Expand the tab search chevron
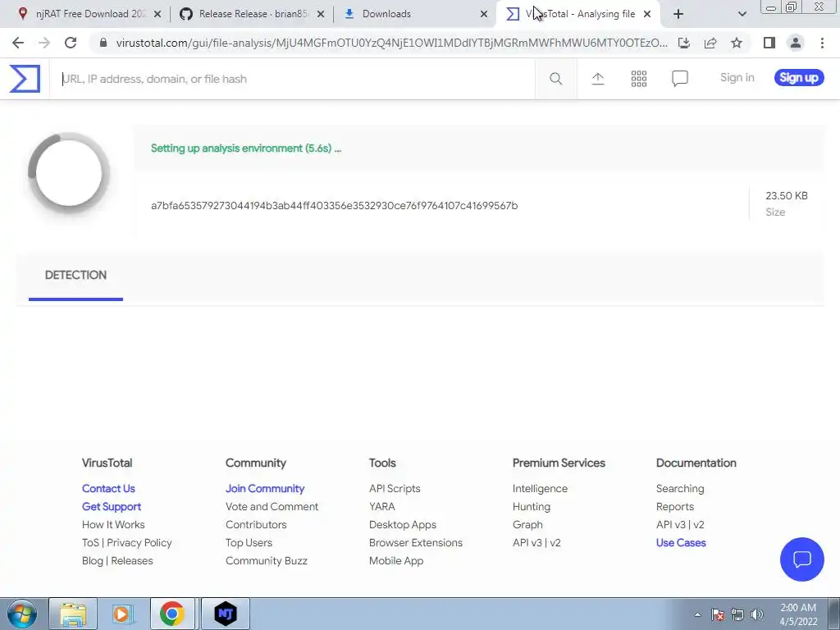This screenshot has height=630, width=840. point(742,14)
